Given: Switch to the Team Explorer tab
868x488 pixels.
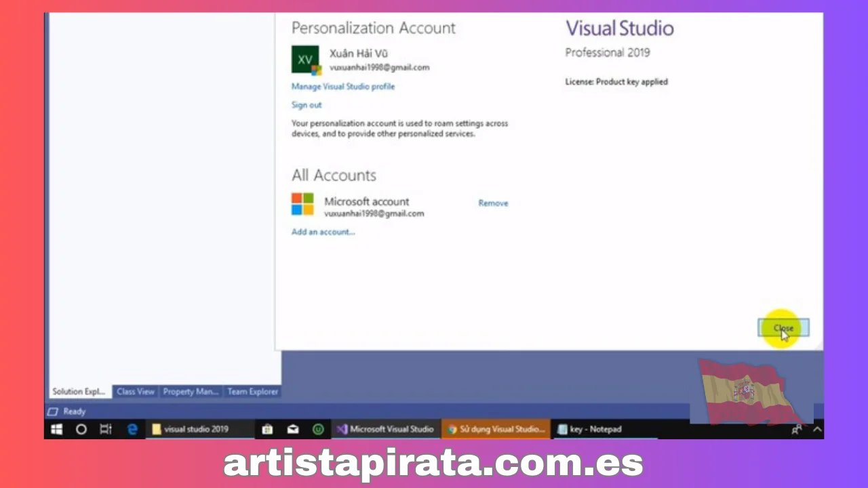Looking at the screenshot, I should pos(252,392).
